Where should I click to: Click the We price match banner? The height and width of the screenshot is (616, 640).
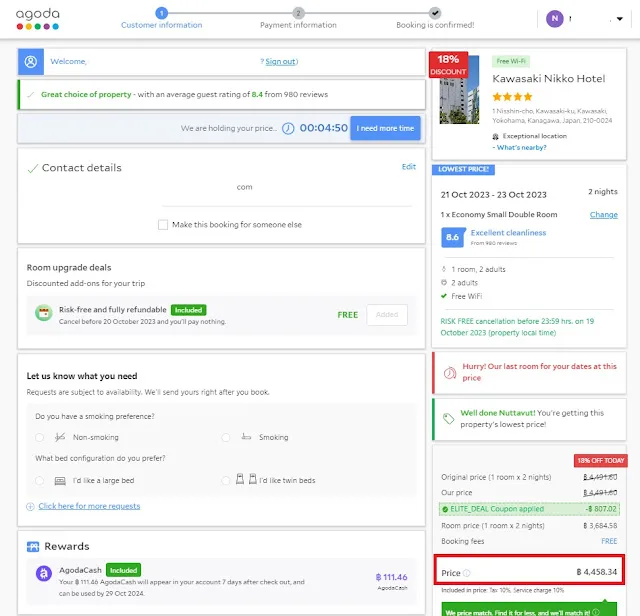(529, 609)
